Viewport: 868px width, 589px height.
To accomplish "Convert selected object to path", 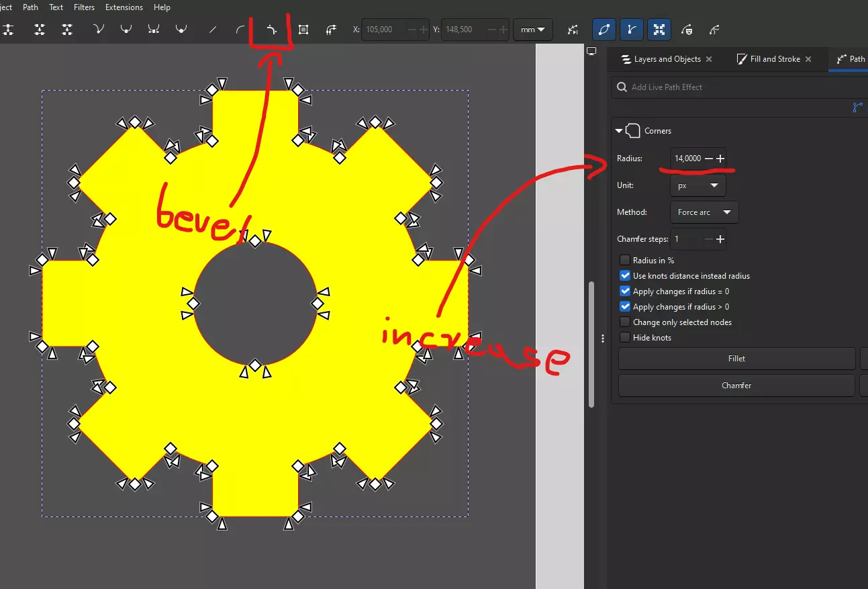I will pos(303,30).
